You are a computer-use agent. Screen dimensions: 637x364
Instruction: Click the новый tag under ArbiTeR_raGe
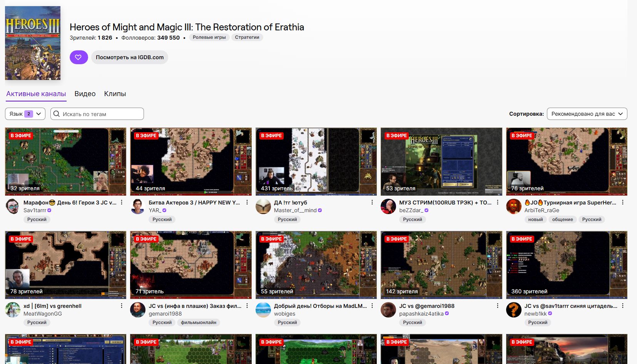535,219
